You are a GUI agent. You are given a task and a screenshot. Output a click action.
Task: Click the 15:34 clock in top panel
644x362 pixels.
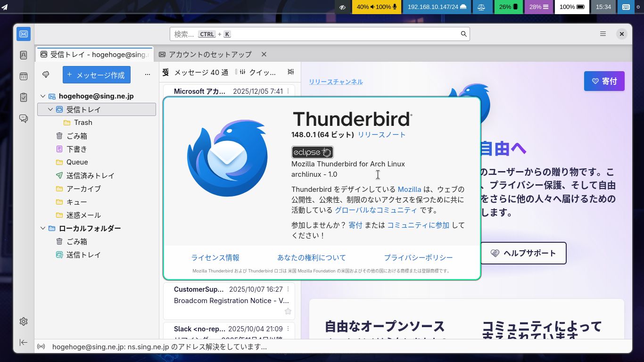pyautogui.click(x=603, y=7)
